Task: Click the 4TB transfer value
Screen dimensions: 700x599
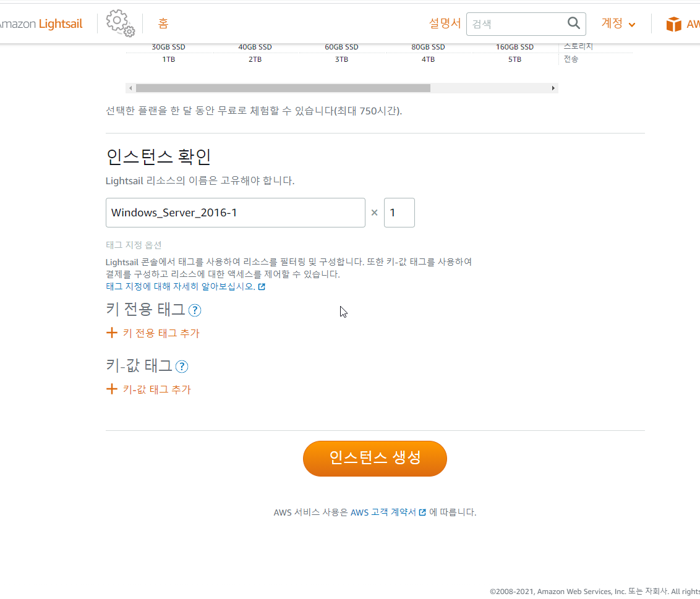Action: tap(428, 59)
